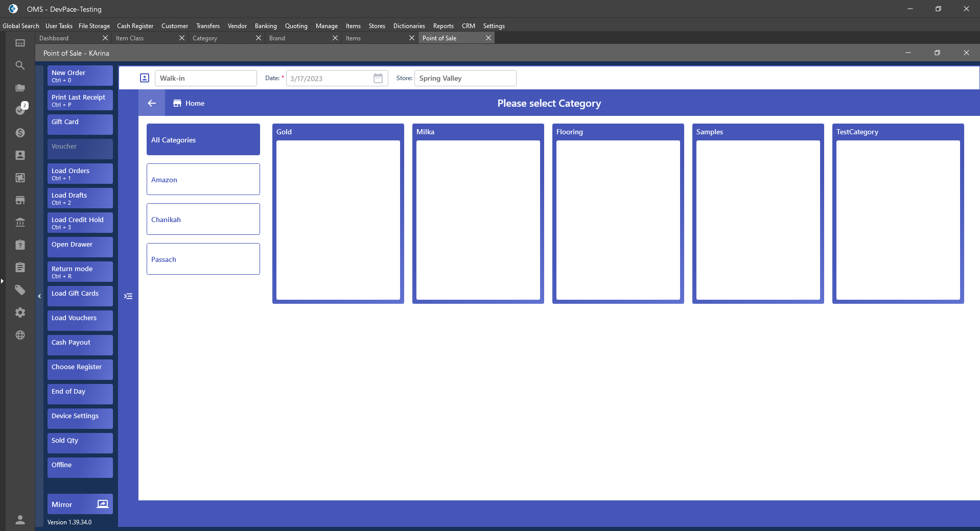Open the CRM menu
Image resolution: width=980 pixels, height=531 pixels.
click(x=469, y=26)
